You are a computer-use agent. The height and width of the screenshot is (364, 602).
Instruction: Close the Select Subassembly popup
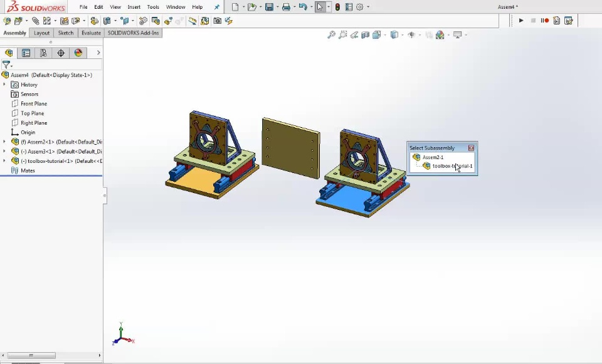click(x=471, y=148)
